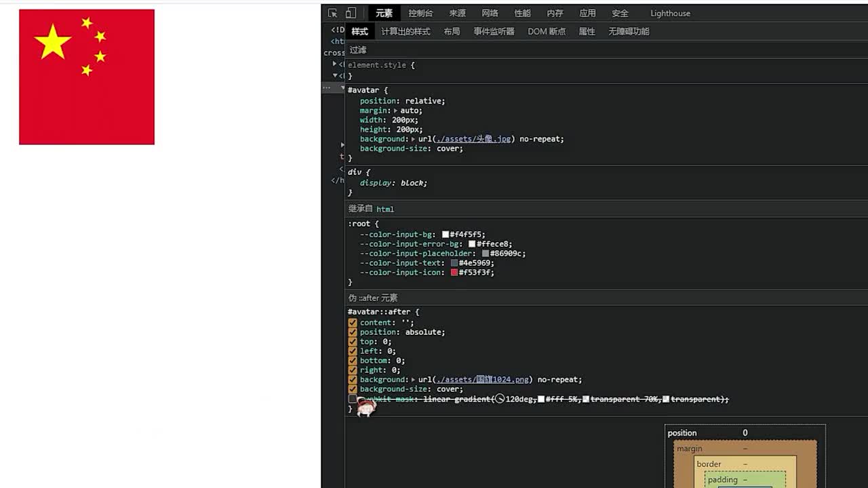The image size is (868, 488).
Task: Open the Lighthouse tab
Action: [670, 13]
